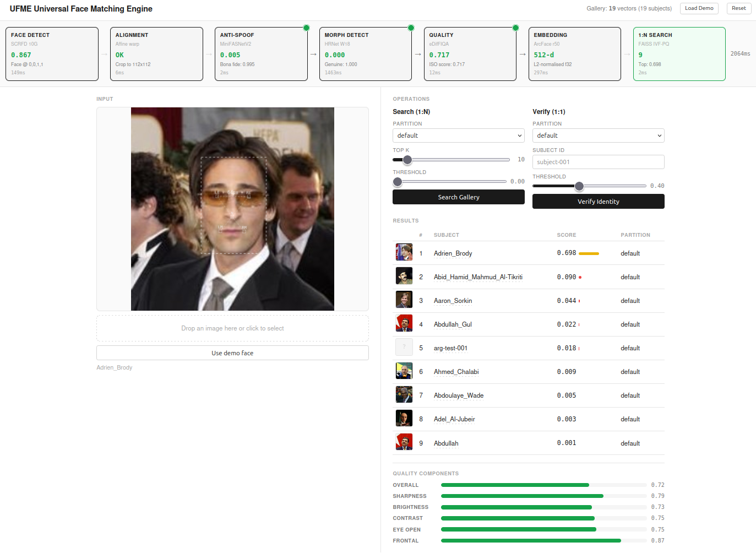The image size is (756, 553).
Task: Click the 0.044 score value
Action: 566,301
